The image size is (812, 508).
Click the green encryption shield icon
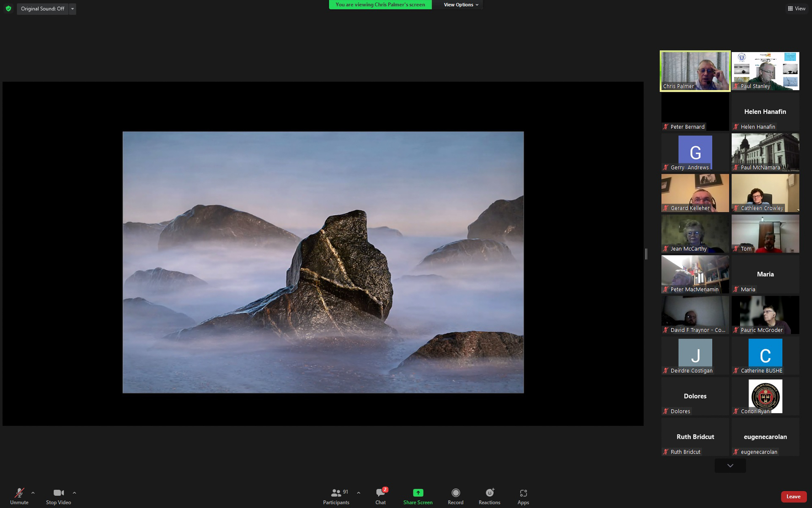pos(9,9)
